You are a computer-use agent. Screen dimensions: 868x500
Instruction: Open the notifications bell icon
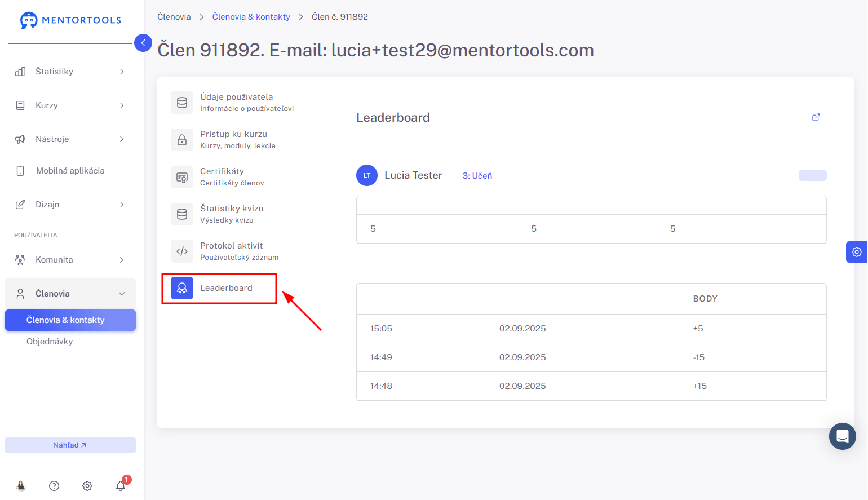pyautogui.click(x=121, y=485)
